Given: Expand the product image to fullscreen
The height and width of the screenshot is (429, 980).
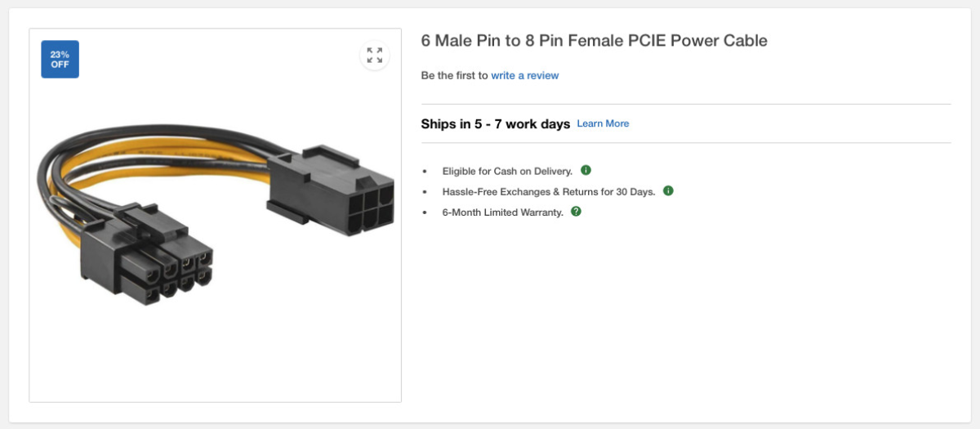Looking at the screenshot, I should tap(375, 56).
